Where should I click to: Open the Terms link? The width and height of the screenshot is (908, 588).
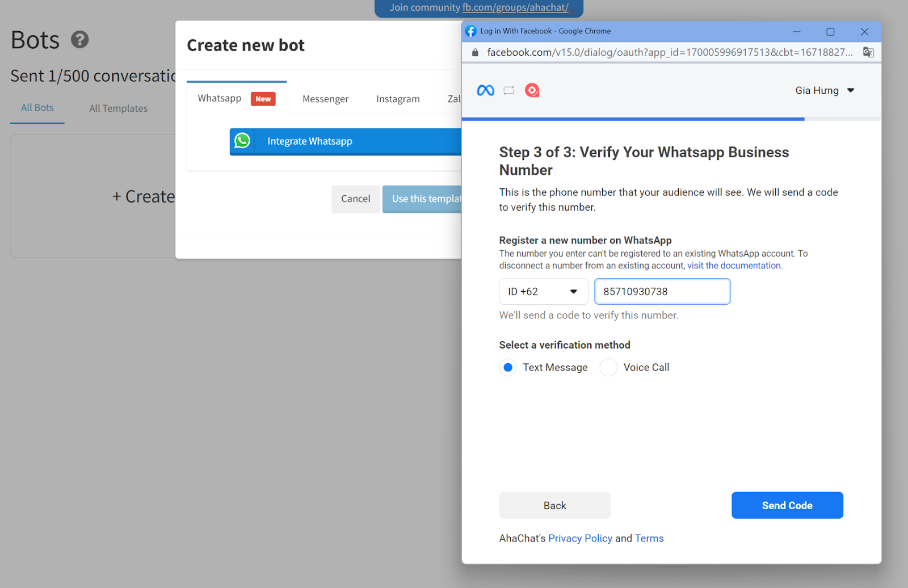[649, 538]
